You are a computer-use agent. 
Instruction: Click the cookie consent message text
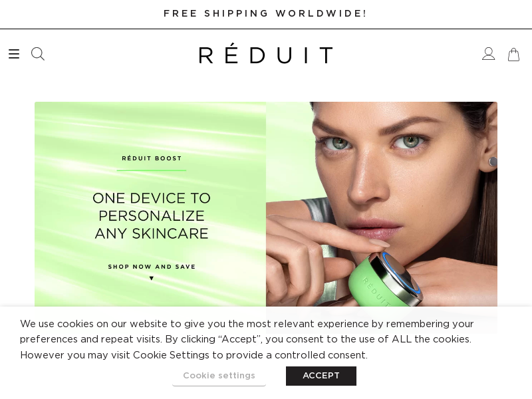point(247,339)
